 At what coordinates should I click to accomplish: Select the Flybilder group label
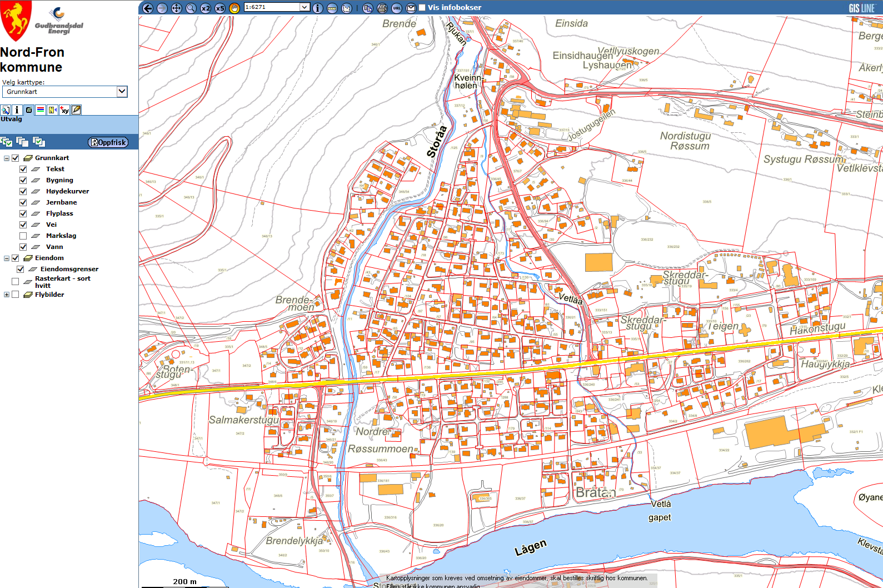point(49,295)
